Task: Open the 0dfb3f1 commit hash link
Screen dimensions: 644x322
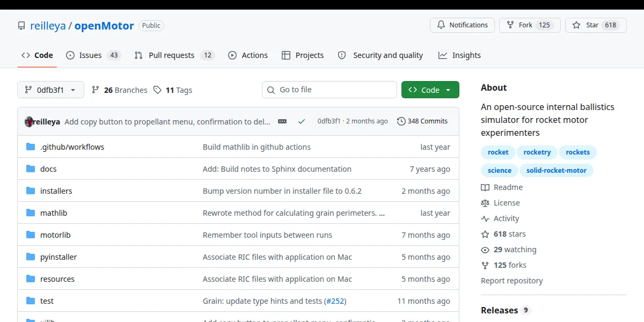Action: (329, 121)
